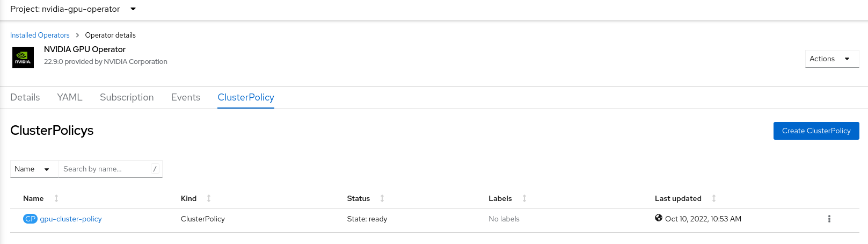Screen dimensions: 868x244
Task: Click the NVIDIA operator logo
Action: tap(23, 57)
